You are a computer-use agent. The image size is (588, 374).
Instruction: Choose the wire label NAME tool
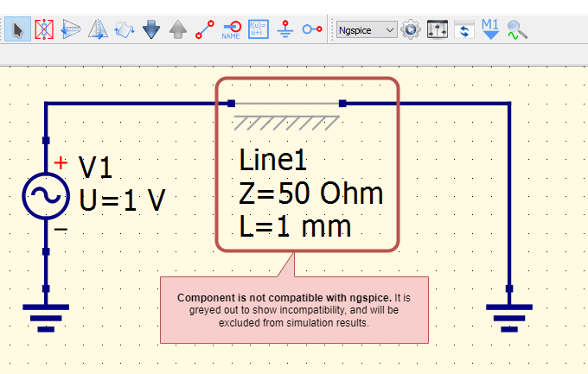[x=232, y=29]
